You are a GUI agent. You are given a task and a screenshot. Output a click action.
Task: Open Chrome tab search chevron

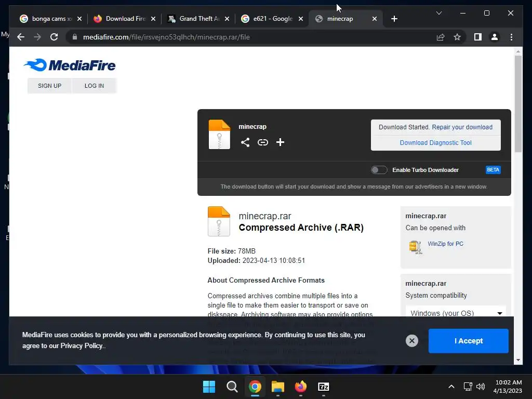[x=438, y=13]
